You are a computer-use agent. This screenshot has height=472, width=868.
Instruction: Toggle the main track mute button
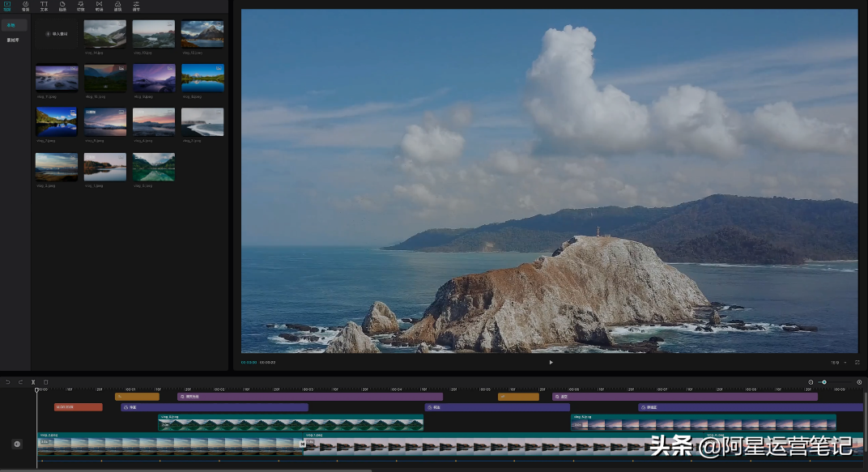(x=17, y=444)
